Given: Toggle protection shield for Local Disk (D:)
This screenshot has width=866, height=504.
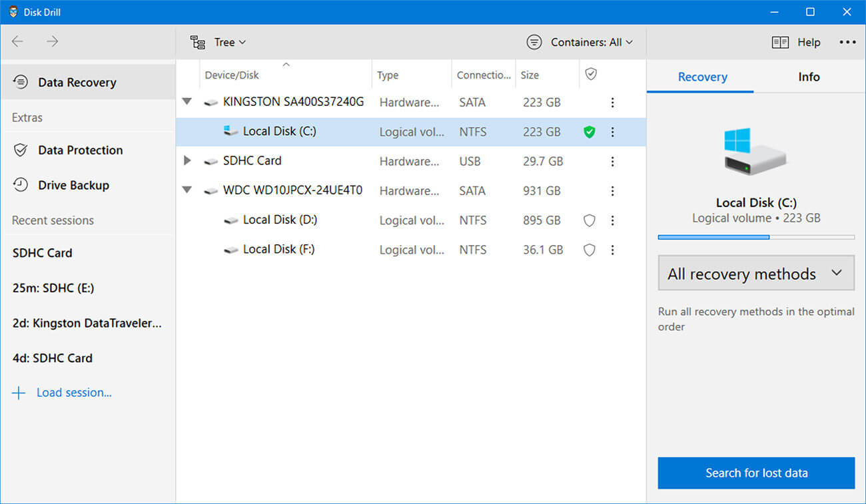Looking at the screenshot, I should [589, 220].
